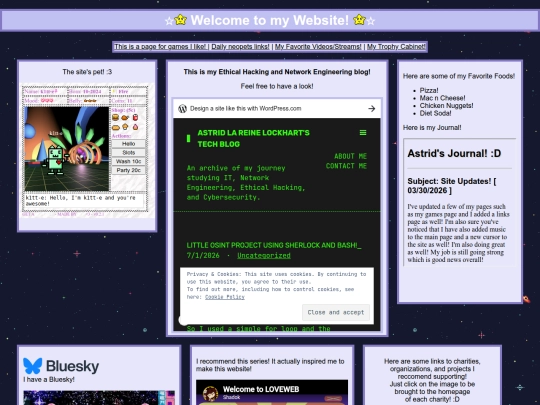This screenshot has height=405, width=540.
Task: Click the WordPress logo icon
Action: click(x=183, y=108)
